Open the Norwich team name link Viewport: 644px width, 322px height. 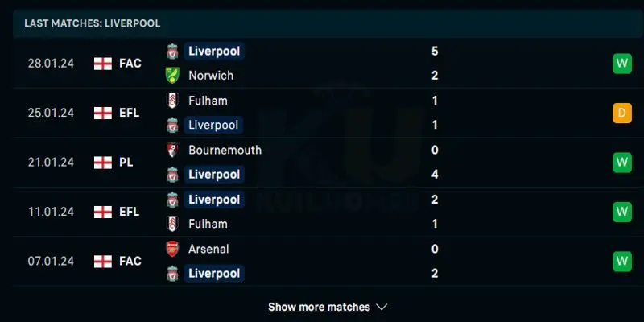tap(211, 76)
